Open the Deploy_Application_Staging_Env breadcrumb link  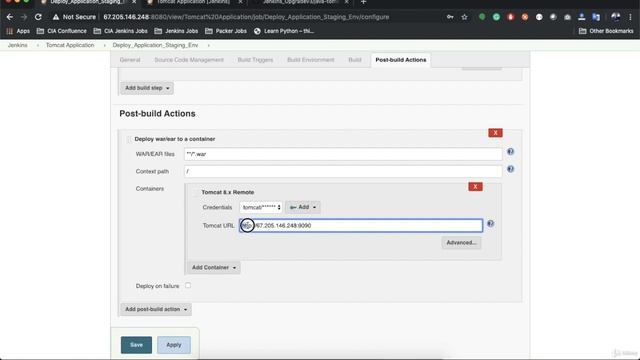pos(155,45)
